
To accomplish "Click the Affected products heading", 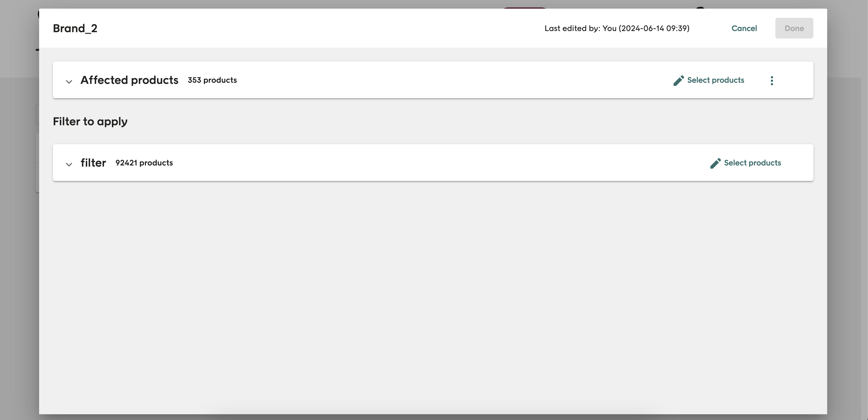I will tap(129, 80).
